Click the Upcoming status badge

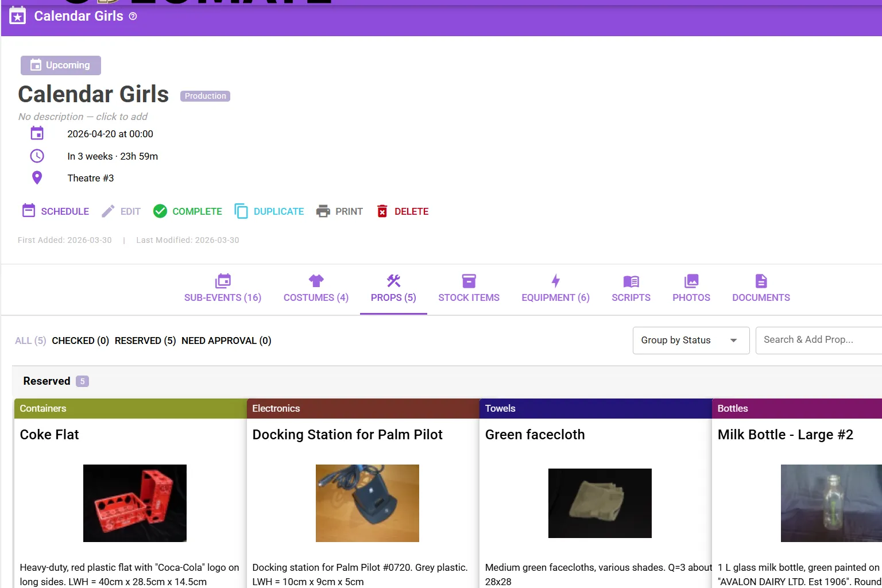tap(60, 65)
